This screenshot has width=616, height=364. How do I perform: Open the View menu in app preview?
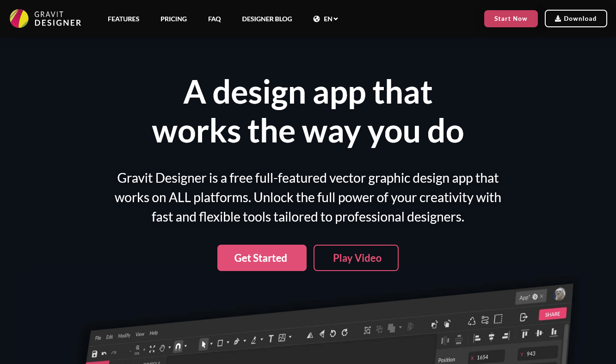click(x=140, y=334)
